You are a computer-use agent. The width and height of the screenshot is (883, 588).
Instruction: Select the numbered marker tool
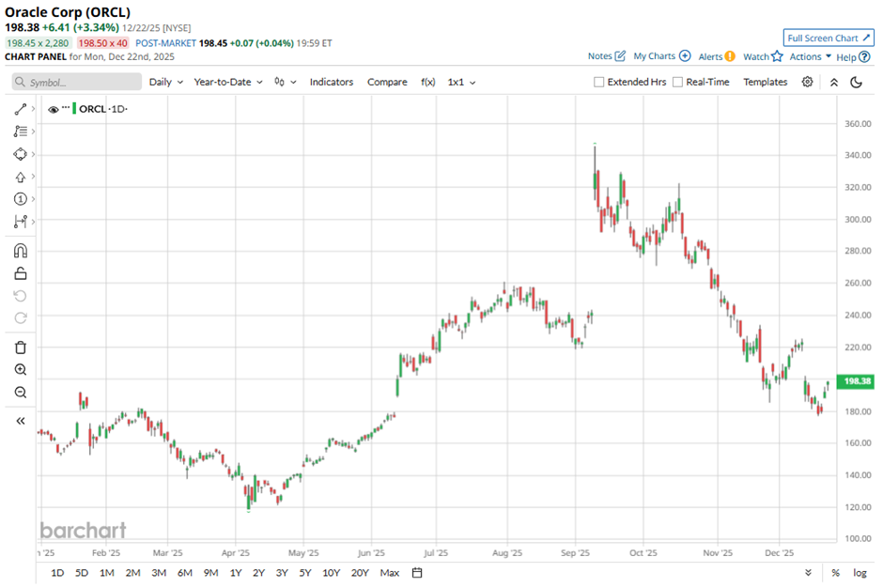click(x=21, y=199)
